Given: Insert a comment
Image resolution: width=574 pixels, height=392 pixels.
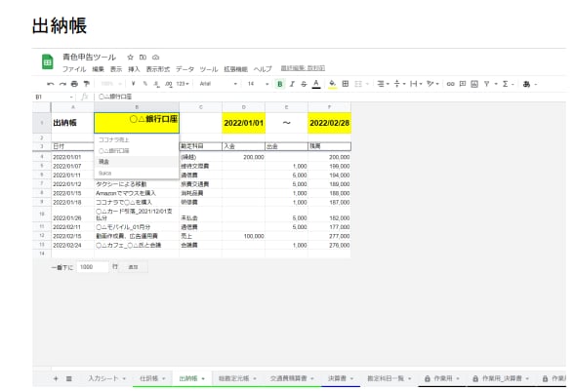Looking at the screenshot, I should [x=463, y=84].
